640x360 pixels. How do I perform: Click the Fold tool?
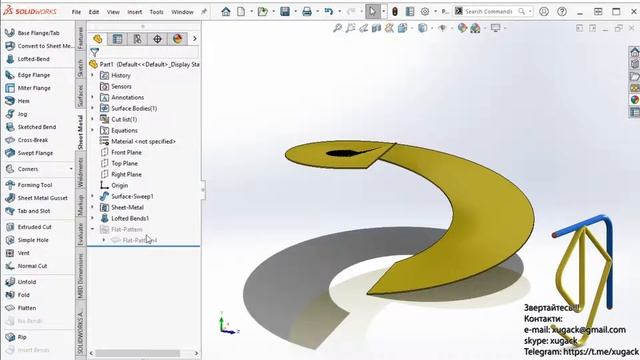[18, 295]
